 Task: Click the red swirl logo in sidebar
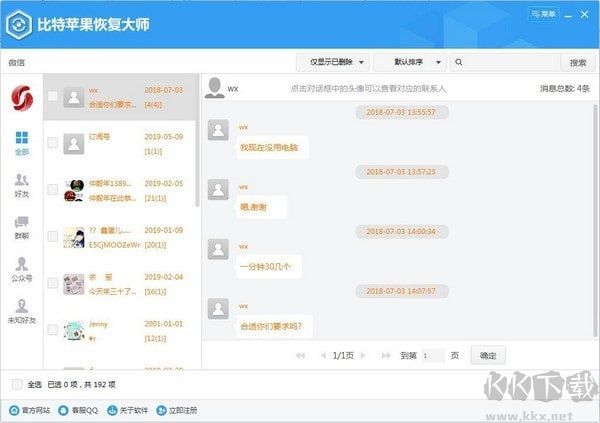point(22,98)
